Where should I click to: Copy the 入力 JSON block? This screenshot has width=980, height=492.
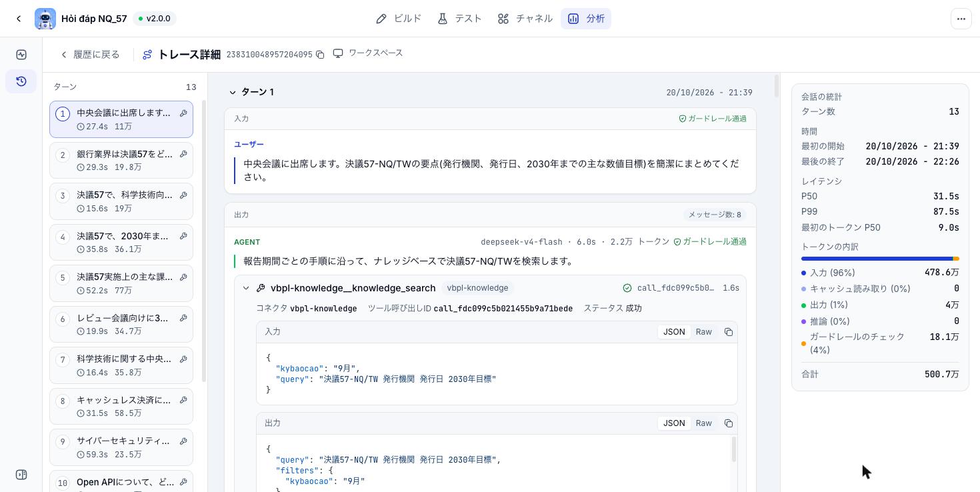click(x=729, y=332)
